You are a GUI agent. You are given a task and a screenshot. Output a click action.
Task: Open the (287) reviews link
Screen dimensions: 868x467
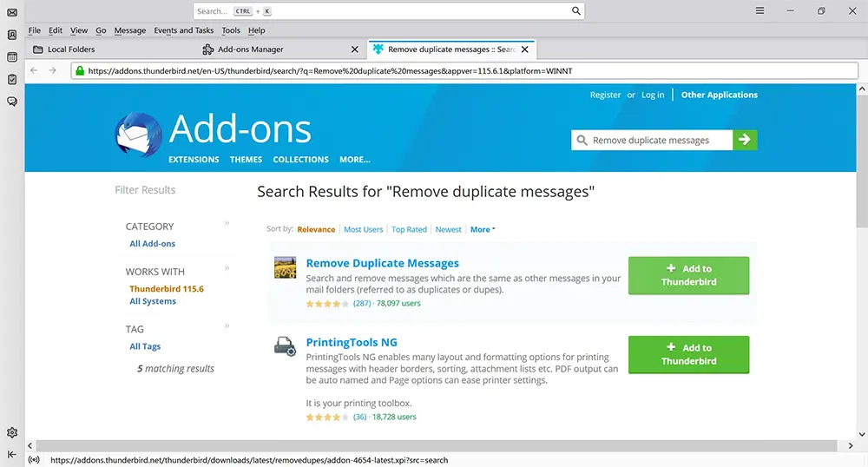click(362, 303)
